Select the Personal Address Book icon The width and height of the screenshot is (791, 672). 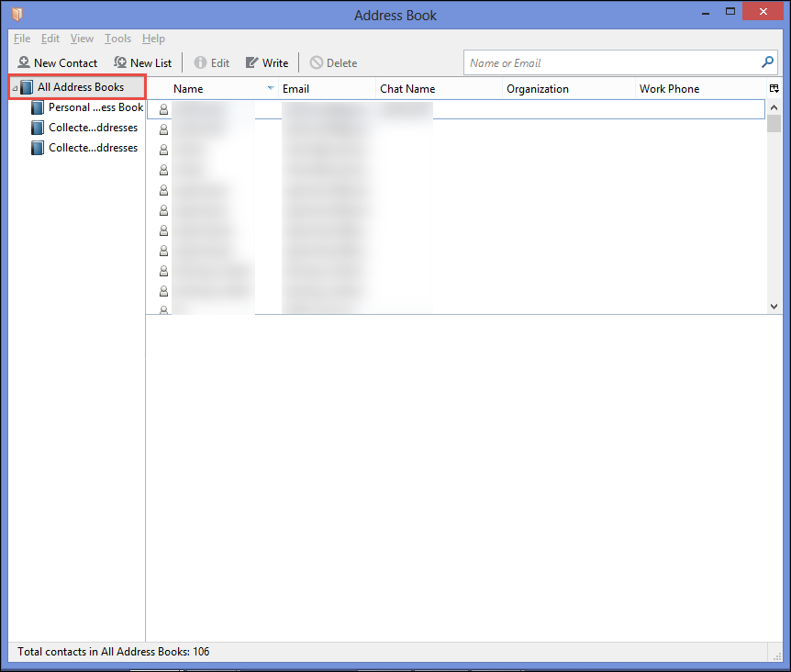click(38, 107)
